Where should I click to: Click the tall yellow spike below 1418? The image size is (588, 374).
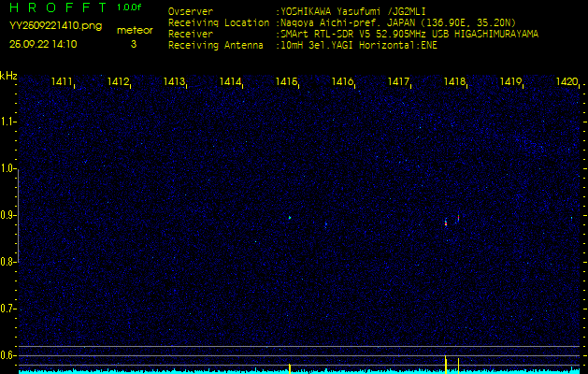click(446, 363)
